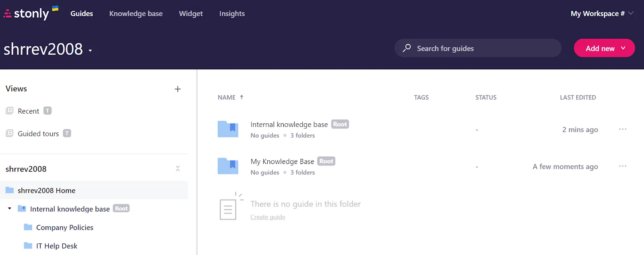
Task: Open the Guided tours view icon
Action: 10,133
